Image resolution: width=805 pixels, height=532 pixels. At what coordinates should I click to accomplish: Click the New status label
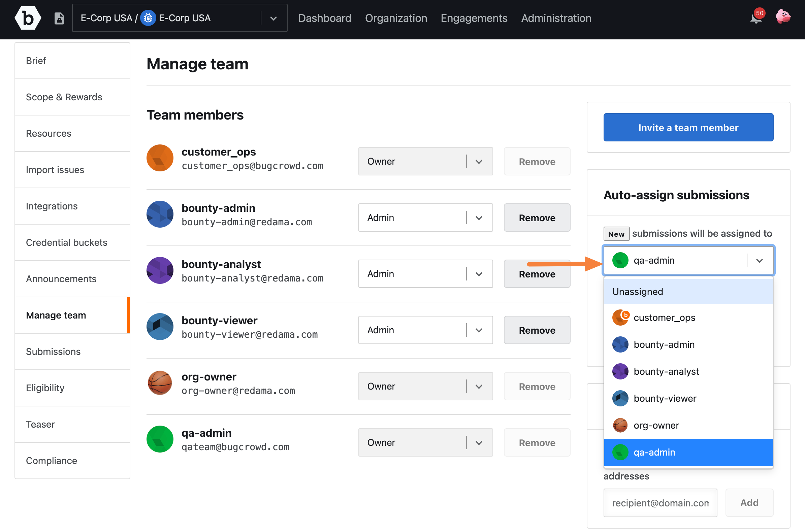(x=616, y=234)
